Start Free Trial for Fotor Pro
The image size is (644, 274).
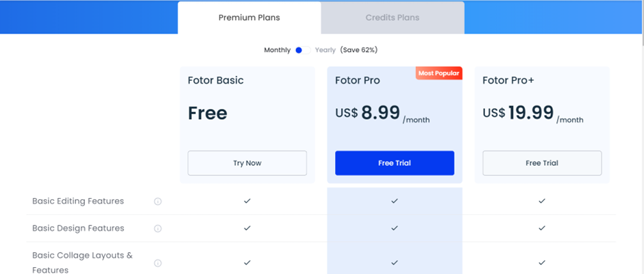(395, 163)
